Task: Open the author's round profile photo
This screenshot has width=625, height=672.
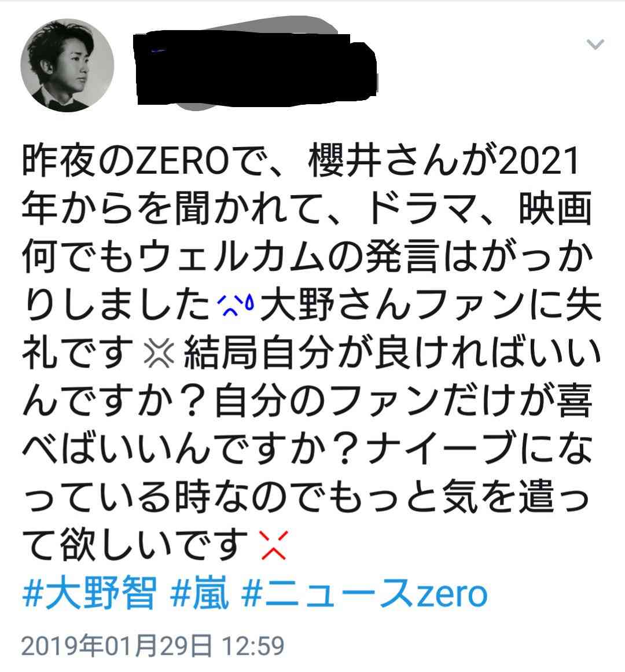Action: [67, 65]
